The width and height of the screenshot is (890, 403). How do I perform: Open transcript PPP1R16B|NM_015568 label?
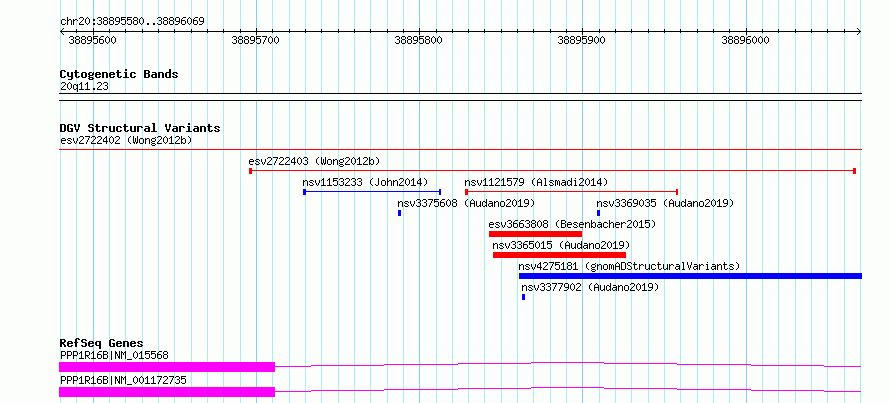pos(114,356)
